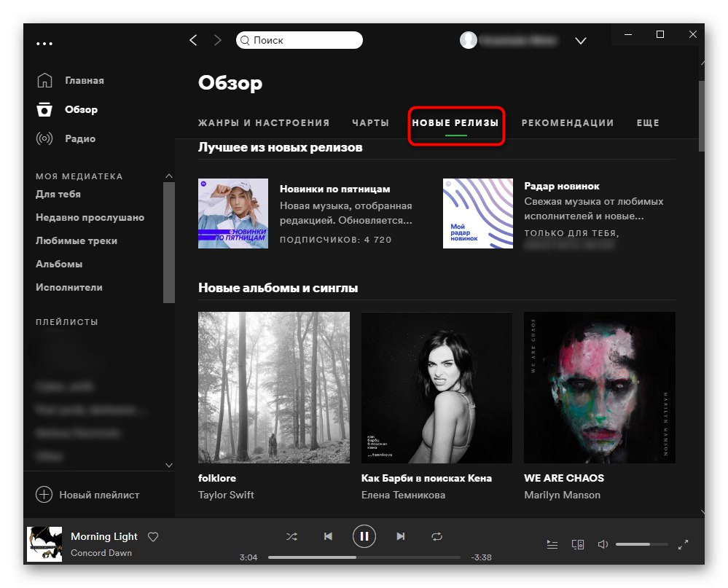
Task: Click Новый плейлист label
Action: tap(99, 495)
